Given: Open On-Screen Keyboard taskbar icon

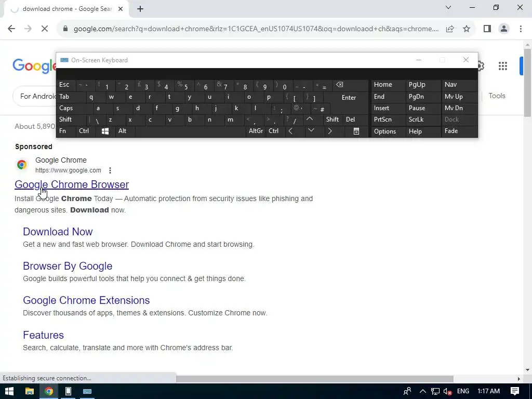Looking at the screenshot, I should [x=87, y=391].
